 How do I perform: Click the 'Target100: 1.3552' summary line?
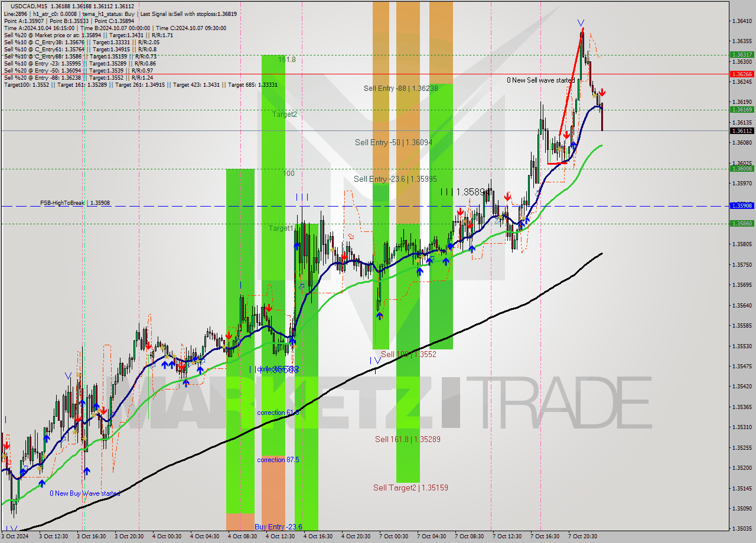(141, 84)
